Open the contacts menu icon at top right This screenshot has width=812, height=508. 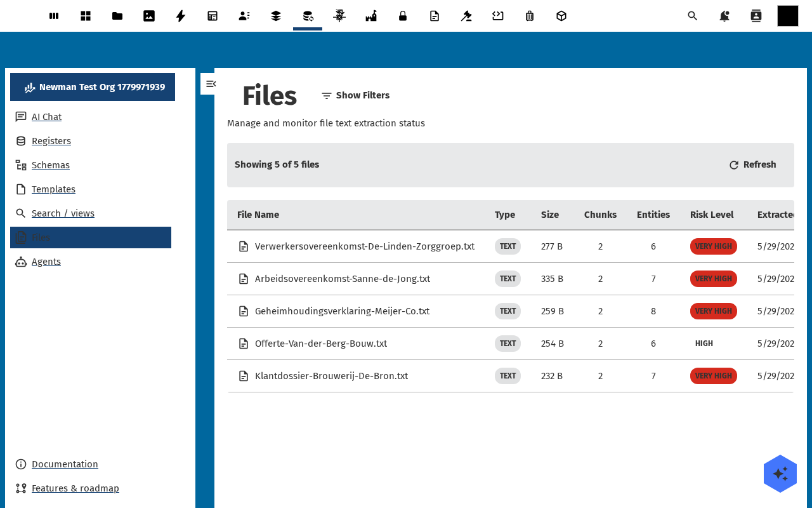point(756,16)
